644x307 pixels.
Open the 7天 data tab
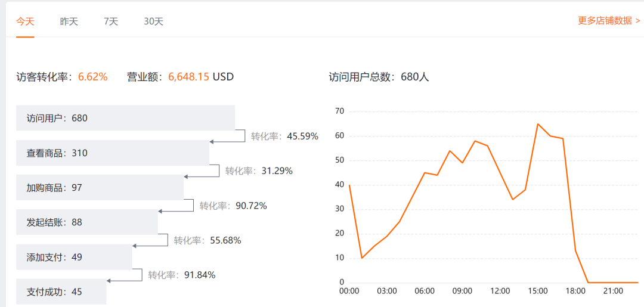click(x=111, y=21)
